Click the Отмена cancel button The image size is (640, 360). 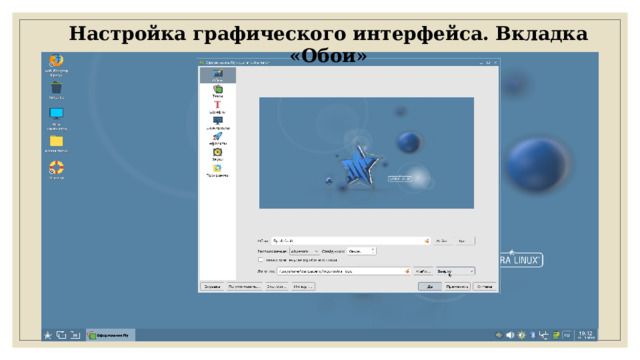point(484,287)
